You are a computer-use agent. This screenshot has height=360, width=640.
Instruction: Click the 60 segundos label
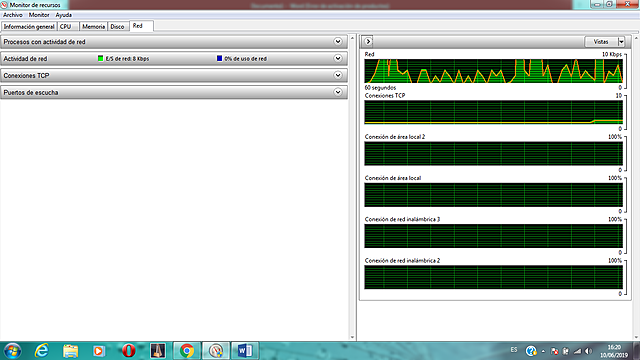380,88
